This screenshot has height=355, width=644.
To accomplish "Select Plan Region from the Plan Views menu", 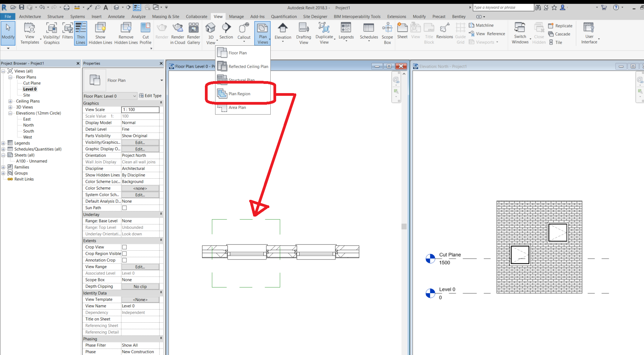I will click(239, 93).
